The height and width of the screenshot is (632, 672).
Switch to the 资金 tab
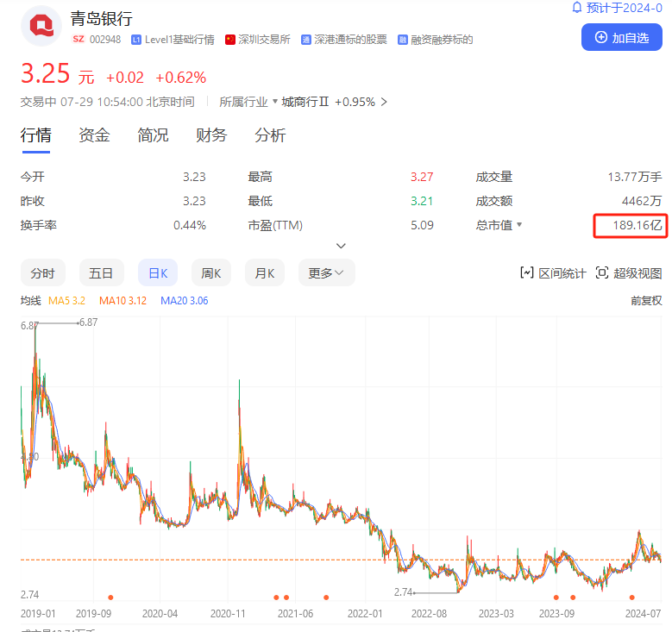(x=94, y=135)
